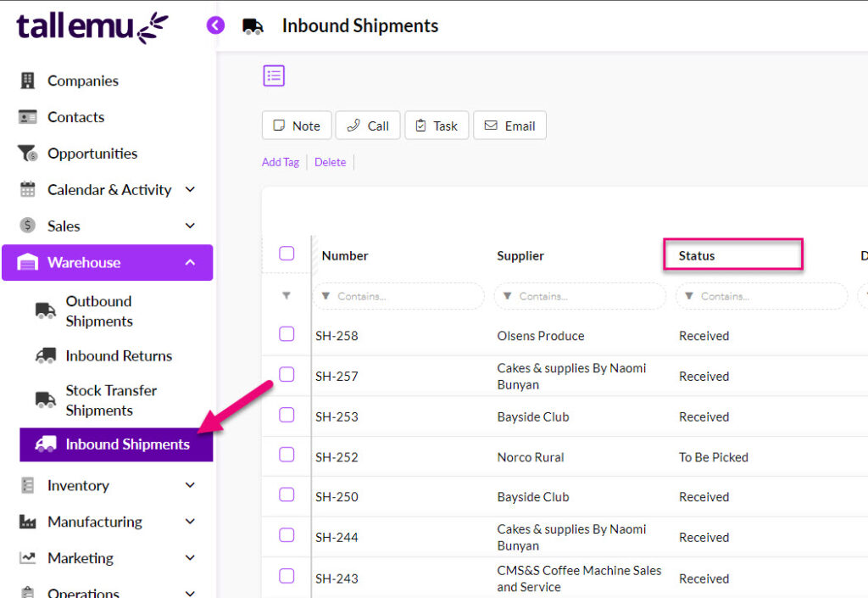868x598 pixels.
Task: Open Opportunities in the sidebar
Action: click(x=92, y=154)
